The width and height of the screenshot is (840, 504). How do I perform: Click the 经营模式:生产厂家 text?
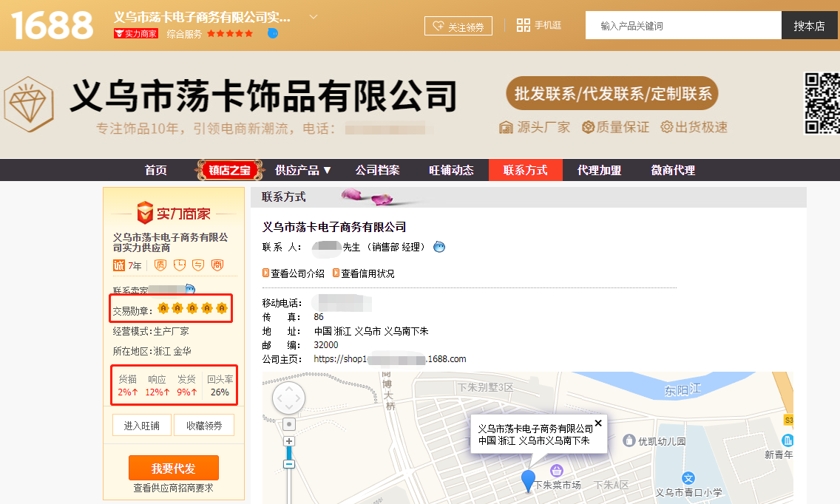151,331
